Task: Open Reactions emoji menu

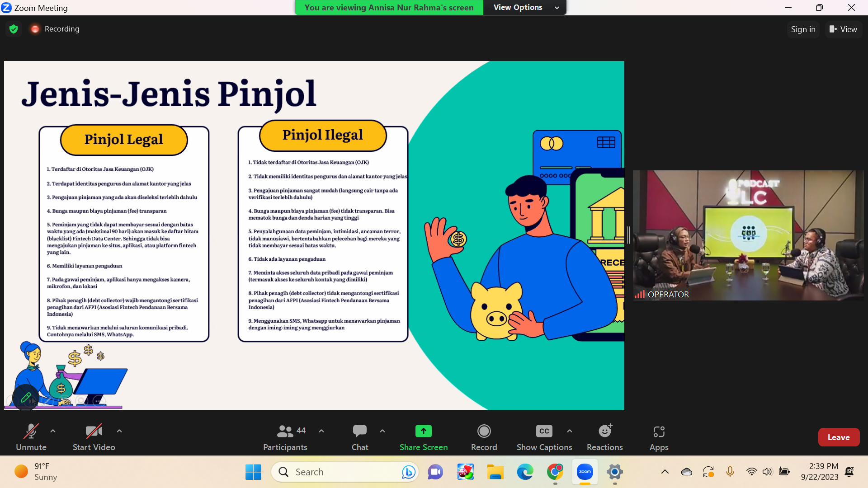Action: point(604,437)
